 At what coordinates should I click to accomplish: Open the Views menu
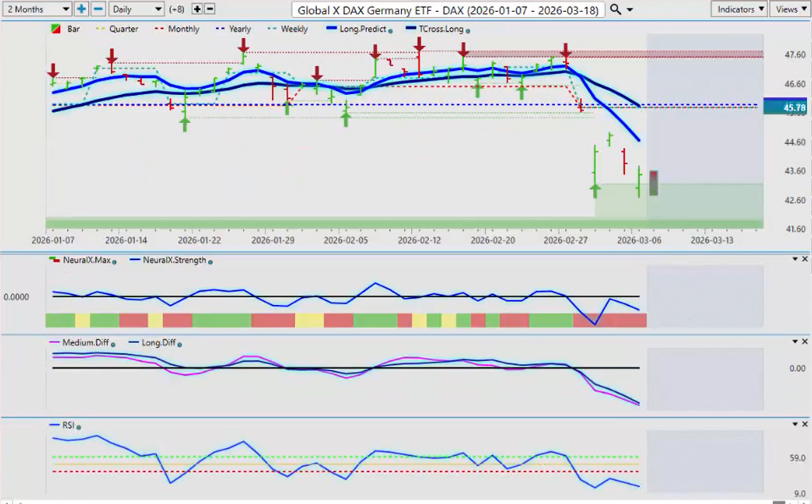coord(790,9)
